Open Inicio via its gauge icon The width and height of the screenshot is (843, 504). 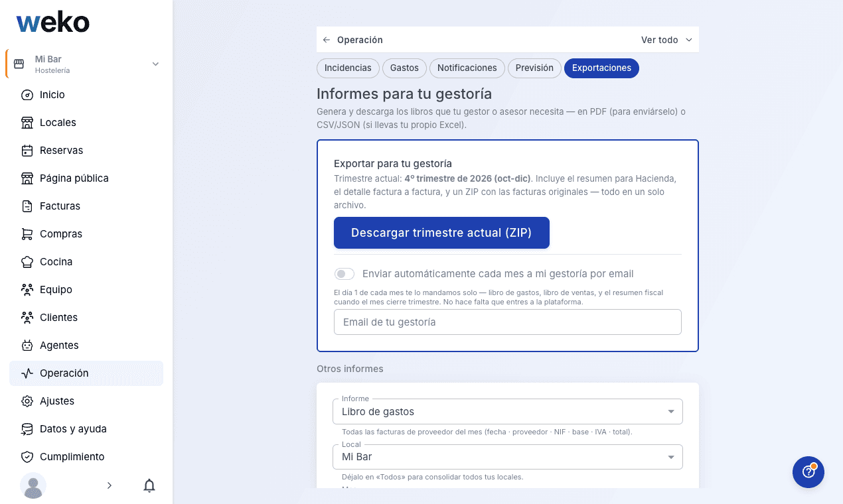[x=27, y=95]
